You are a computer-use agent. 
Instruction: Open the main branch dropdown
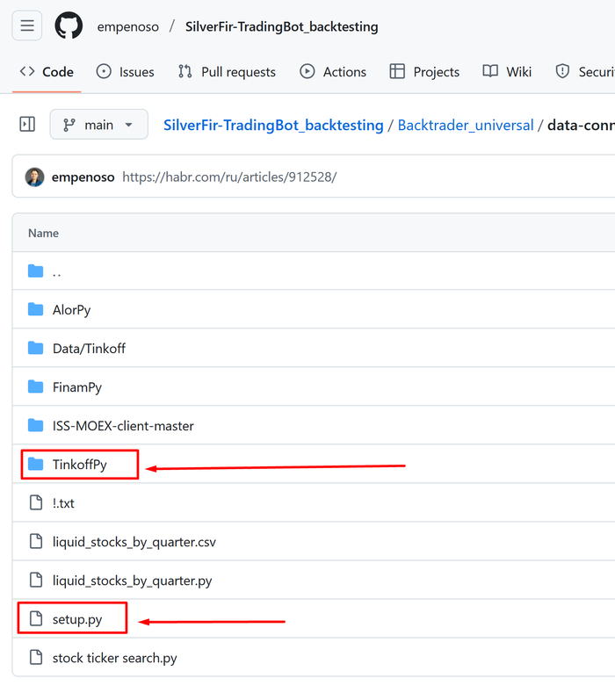pyautogui.click(x=98, y=125)
